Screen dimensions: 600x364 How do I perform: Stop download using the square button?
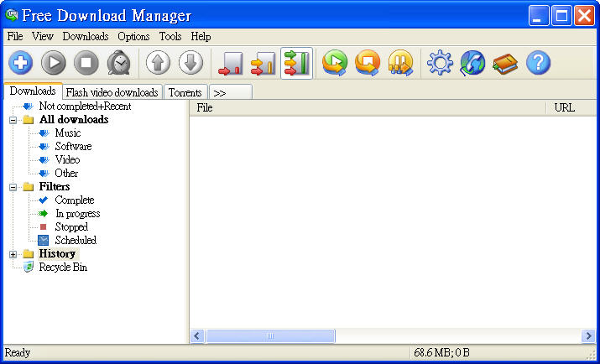pos(86,63)
